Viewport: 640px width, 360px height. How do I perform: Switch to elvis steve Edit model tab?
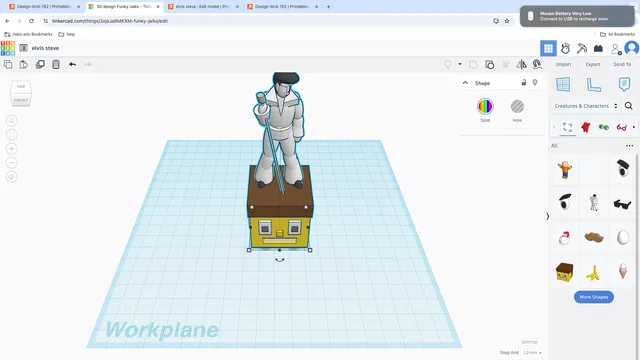point(203,7)
